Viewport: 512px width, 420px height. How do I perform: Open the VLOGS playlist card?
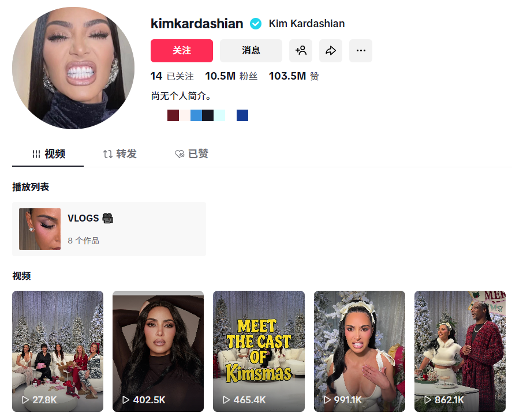click(109, 229)
